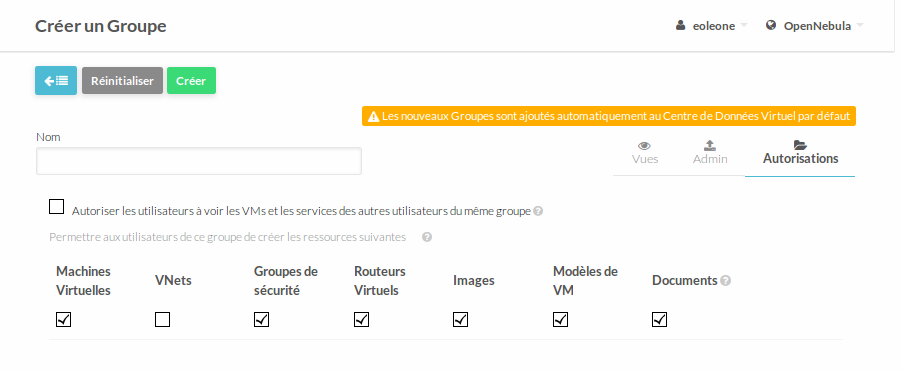
Task: Click the 'Nom' field label
Action: pyautogui.click(x=48, y=137)
